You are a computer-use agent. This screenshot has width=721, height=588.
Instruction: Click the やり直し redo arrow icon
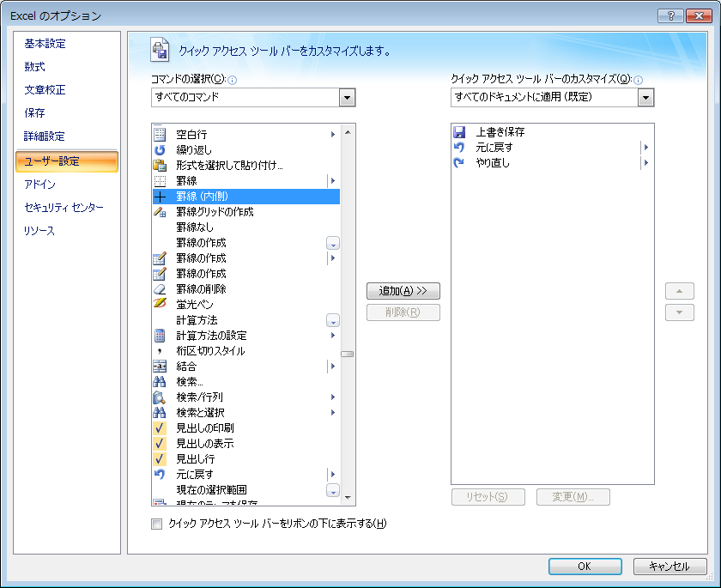pos(458,161)
